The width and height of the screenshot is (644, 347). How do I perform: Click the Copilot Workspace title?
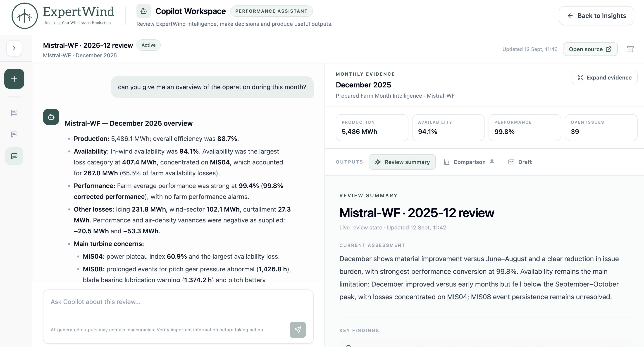coord(191,11)
